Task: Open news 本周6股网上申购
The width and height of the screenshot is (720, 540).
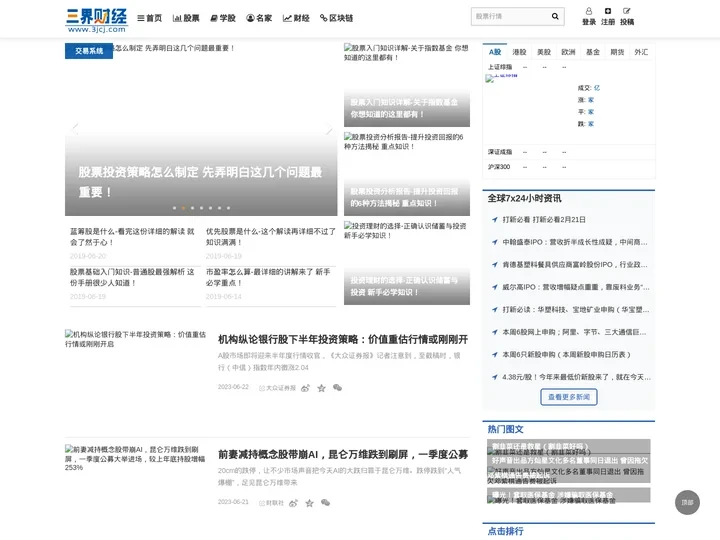Action: (x=574, y=332)
